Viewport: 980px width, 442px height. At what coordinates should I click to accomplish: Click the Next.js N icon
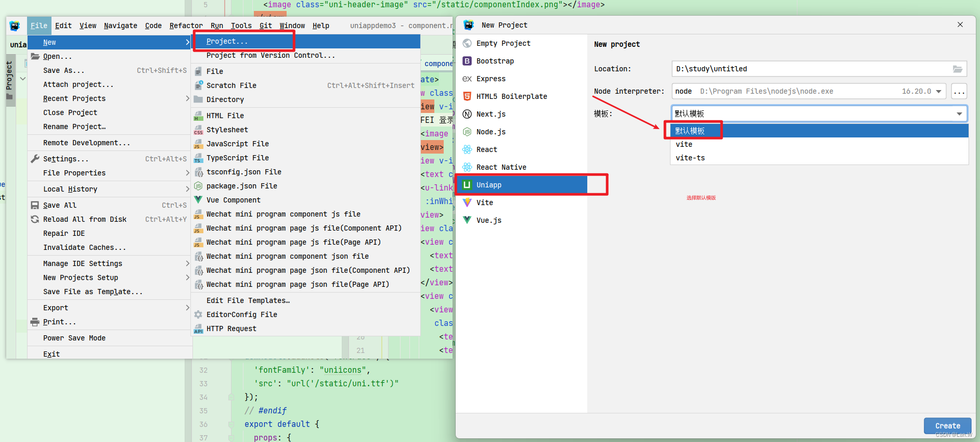(x=467, y=114)
